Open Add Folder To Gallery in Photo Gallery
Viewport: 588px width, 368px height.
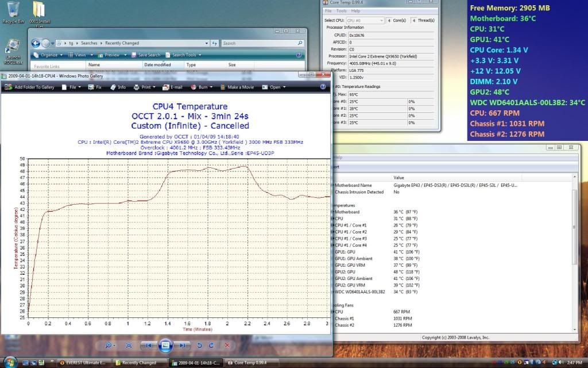click(29, 87)
